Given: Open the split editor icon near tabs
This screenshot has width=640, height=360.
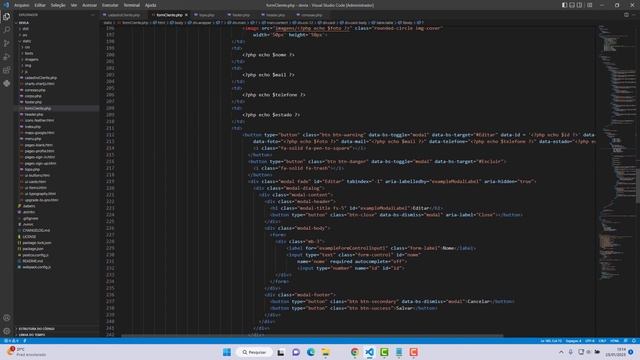Looking at the screenshot, I should pos(626,15).
